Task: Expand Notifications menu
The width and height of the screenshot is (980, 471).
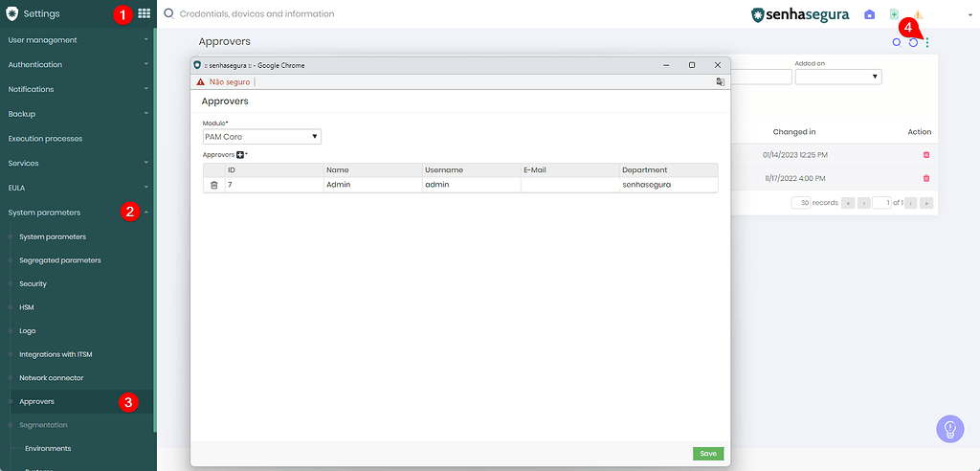Action: (x=77, y=89)
